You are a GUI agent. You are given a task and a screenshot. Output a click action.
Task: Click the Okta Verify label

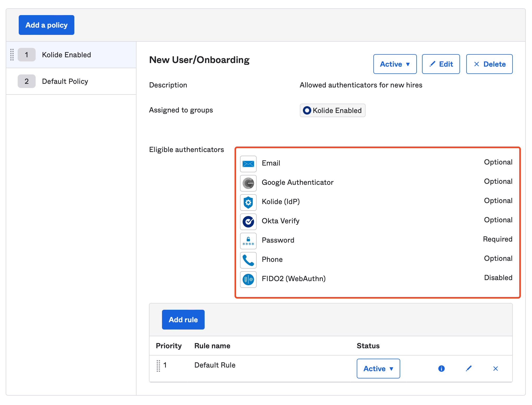point(281,221)
